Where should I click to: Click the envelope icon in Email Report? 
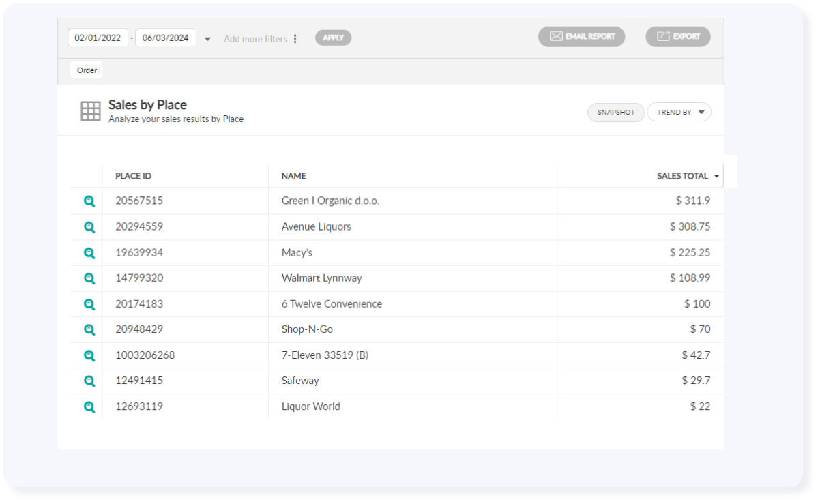coord(555,36)
